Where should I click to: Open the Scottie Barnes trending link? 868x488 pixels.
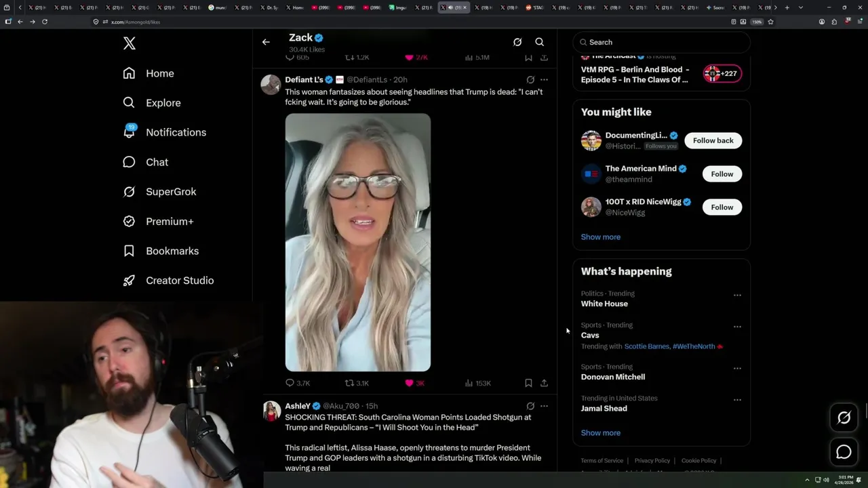(x=646, y=346)
